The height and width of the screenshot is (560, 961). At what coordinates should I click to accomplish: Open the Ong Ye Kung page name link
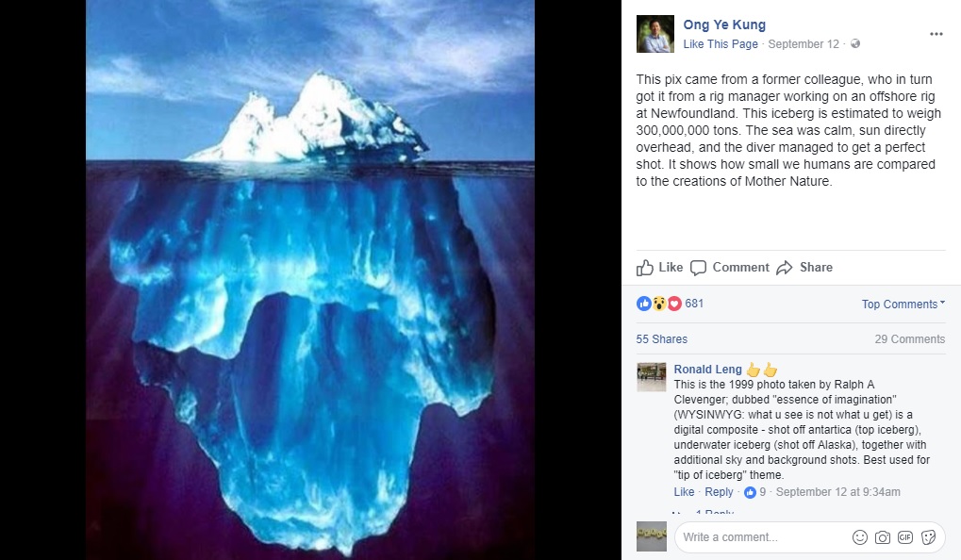coord(724,25)
